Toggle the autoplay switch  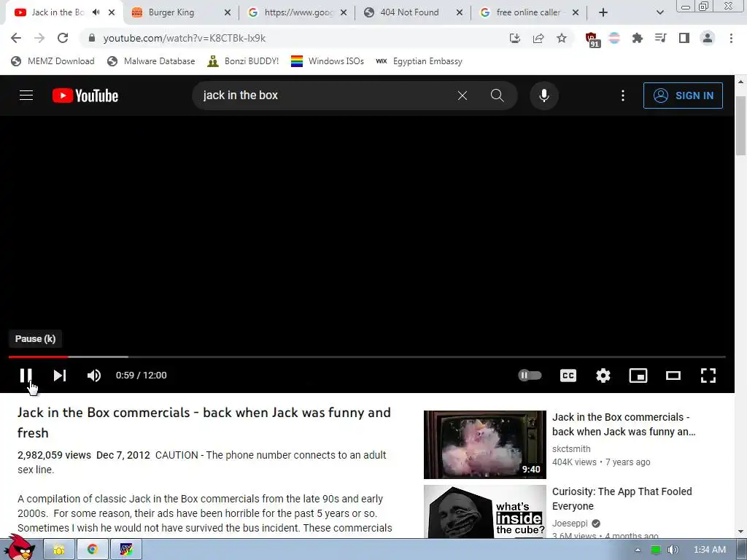[x=530, y=376]
